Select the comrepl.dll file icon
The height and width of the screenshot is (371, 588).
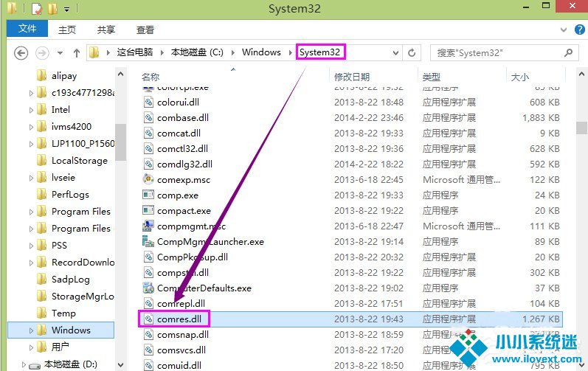[x=148, y=304]
